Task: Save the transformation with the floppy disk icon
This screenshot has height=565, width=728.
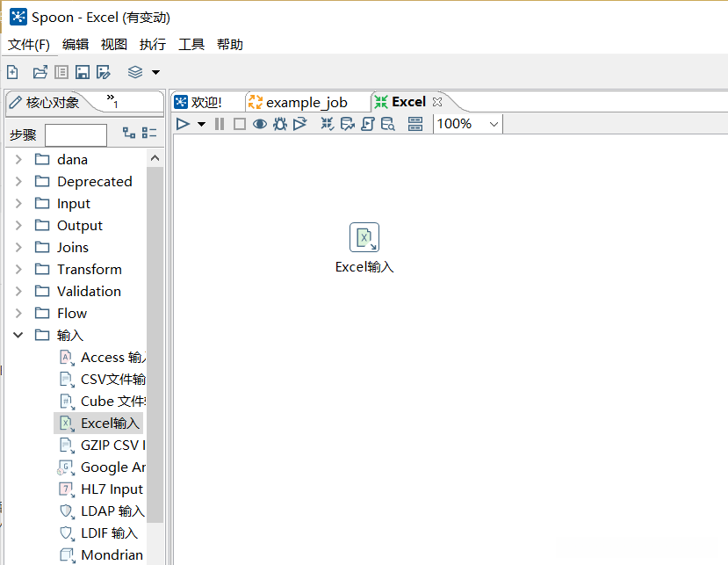Action: coord(83,72)
